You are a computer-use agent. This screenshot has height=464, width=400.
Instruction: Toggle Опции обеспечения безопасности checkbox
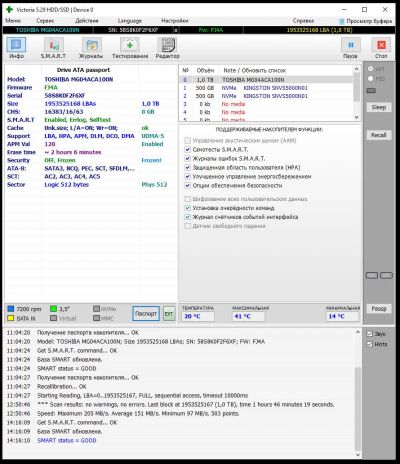[188, 185]
